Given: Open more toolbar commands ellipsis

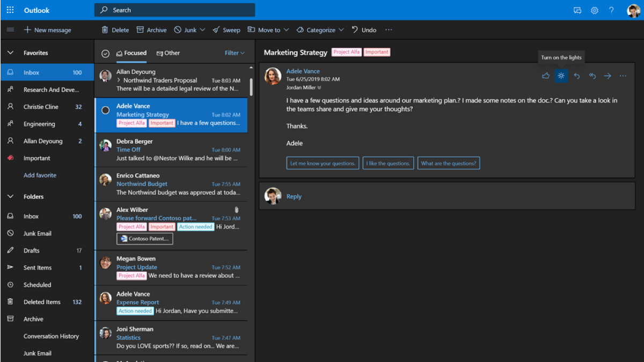Looking at the screenshot, I should tap(389, 30).
